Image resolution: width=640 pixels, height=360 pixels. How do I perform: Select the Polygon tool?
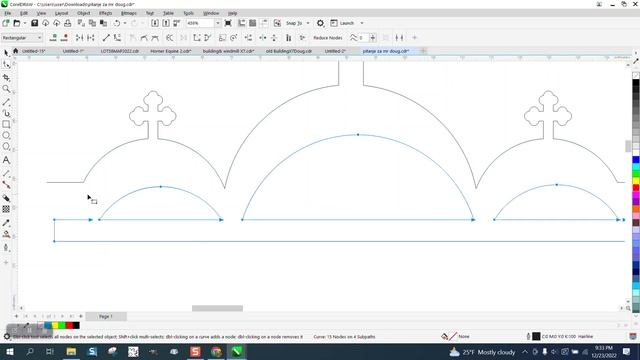pyautogui.click(x=6, y=147)
